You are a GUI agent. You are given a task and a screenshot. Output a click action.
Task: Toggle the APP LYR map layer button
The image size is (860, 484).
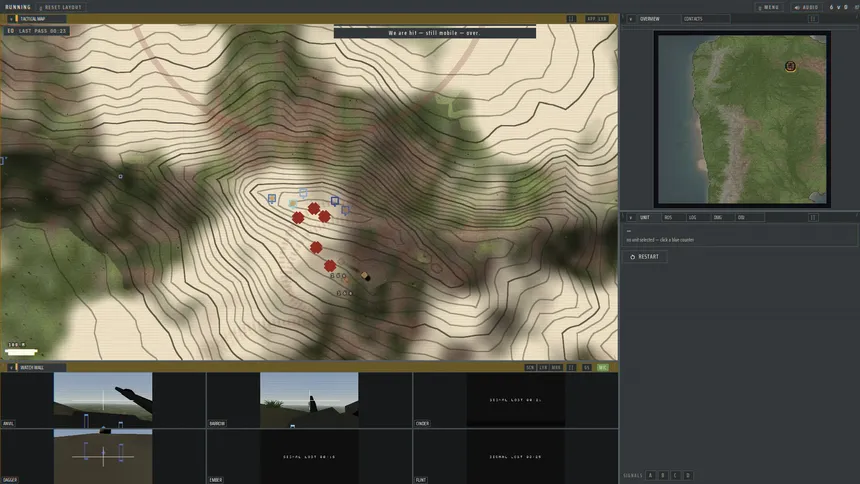[x=597, y=19]
